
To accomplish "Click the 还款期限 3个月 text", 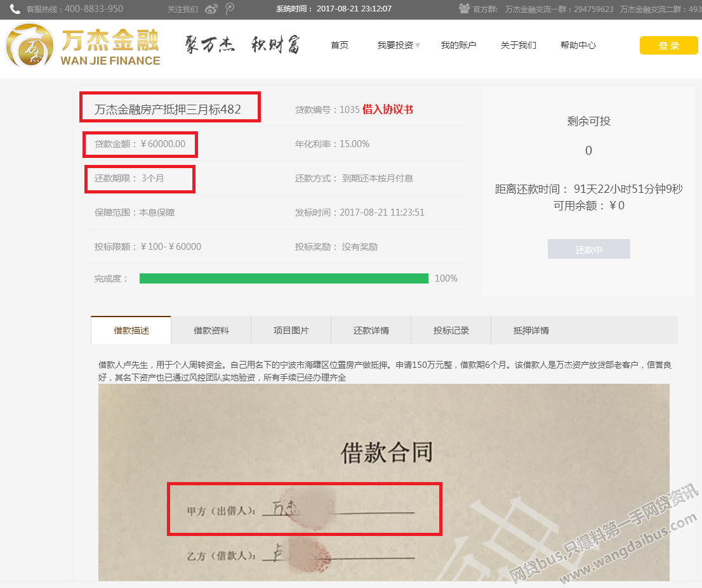I will pos(129,178).
